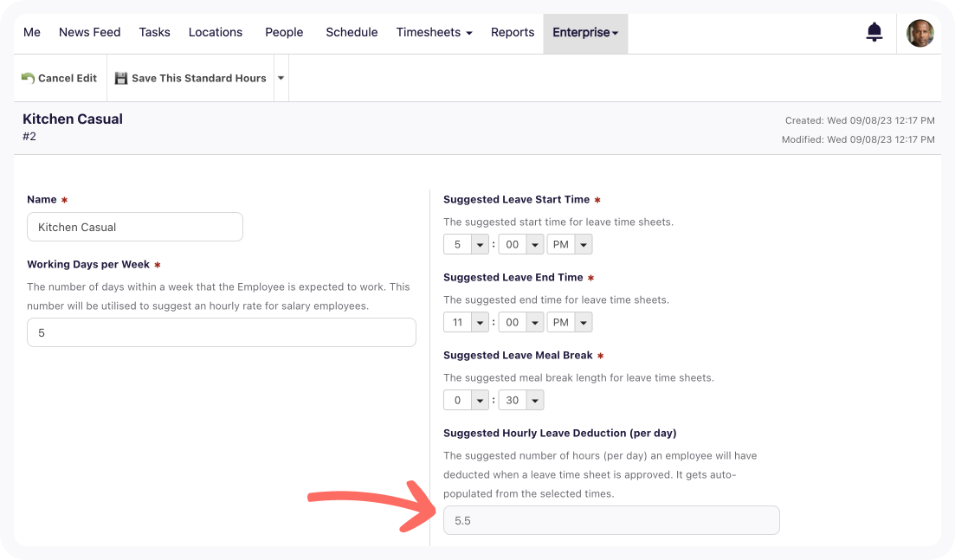
Task: Click the Cancel Edit button
Action: pos(67,78)
